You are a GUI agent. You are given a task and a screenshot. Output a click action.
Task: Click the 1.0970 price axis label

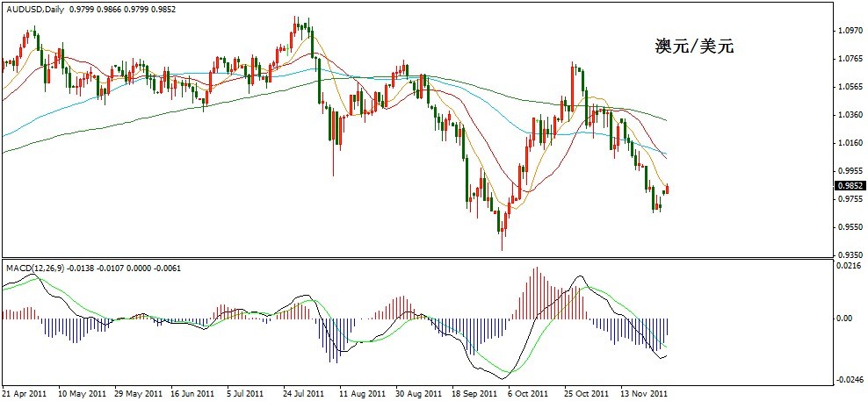click(850, 31)
